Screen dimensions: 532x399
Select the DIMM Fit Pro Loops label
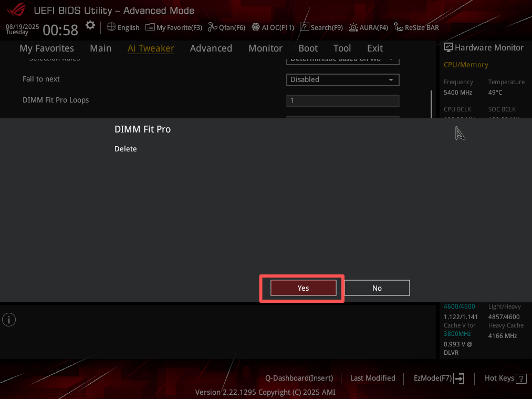pos(56,100)
